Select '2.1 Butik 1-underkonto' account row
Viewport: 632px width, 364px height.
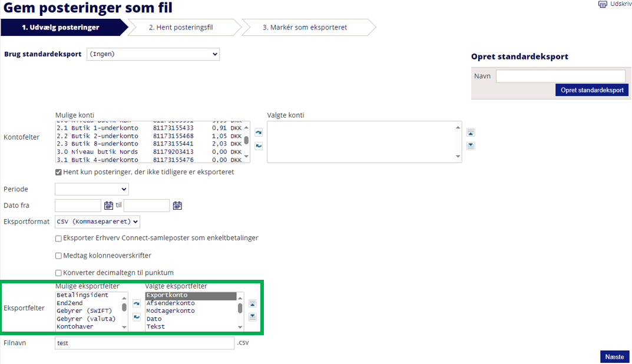pyautogui.click(x=149, y=128)
